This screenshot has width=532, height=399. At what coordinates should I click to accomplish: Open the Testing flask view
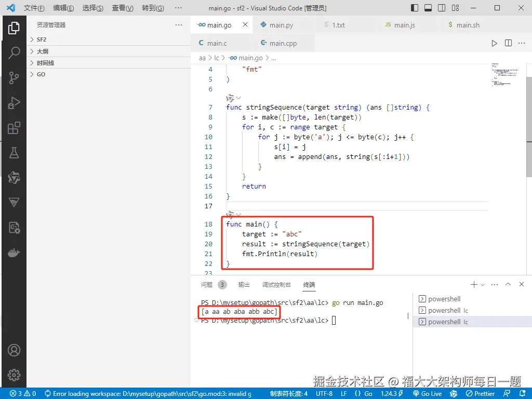tap(14, 153)
